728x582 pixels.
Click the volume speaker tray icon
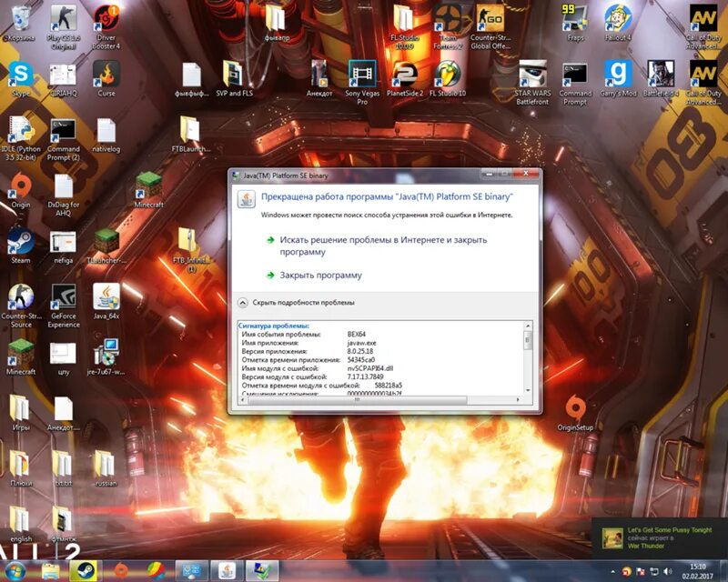tap(668, 571)
